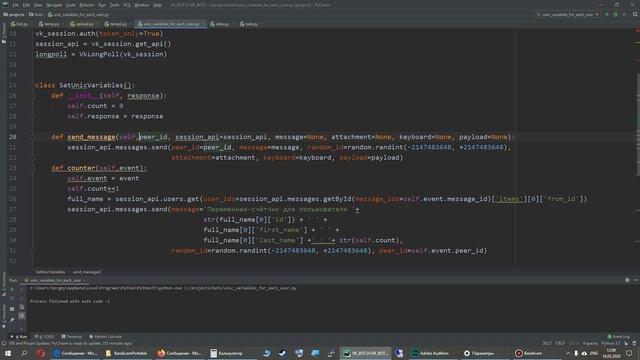This screenshot has width=640, height=360.
Task: Run the current configuration from top toolbar
Action: coord(607,14)
